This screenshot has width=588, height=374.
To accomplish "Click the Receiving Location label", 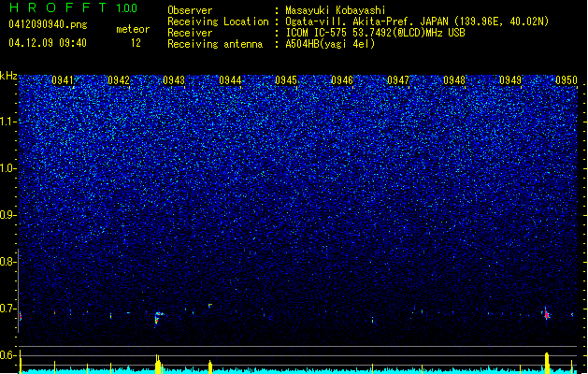I will pyautogui.click(x=218, y=22).
